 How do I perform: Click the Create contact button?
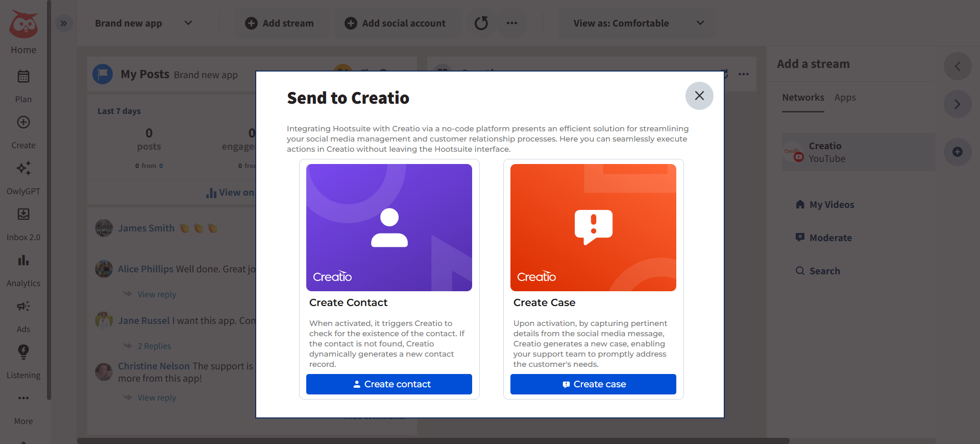click(x=389, y=384)
